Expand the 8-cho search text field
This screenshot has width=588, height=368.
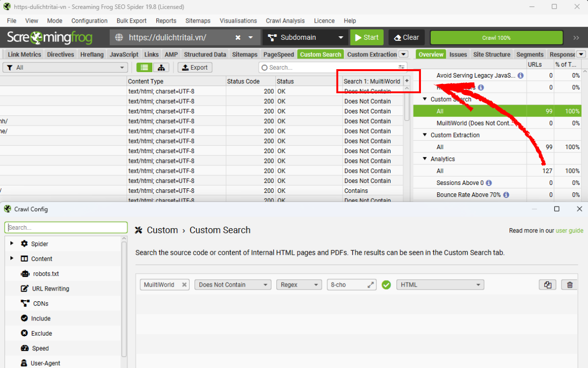point(370,285)
